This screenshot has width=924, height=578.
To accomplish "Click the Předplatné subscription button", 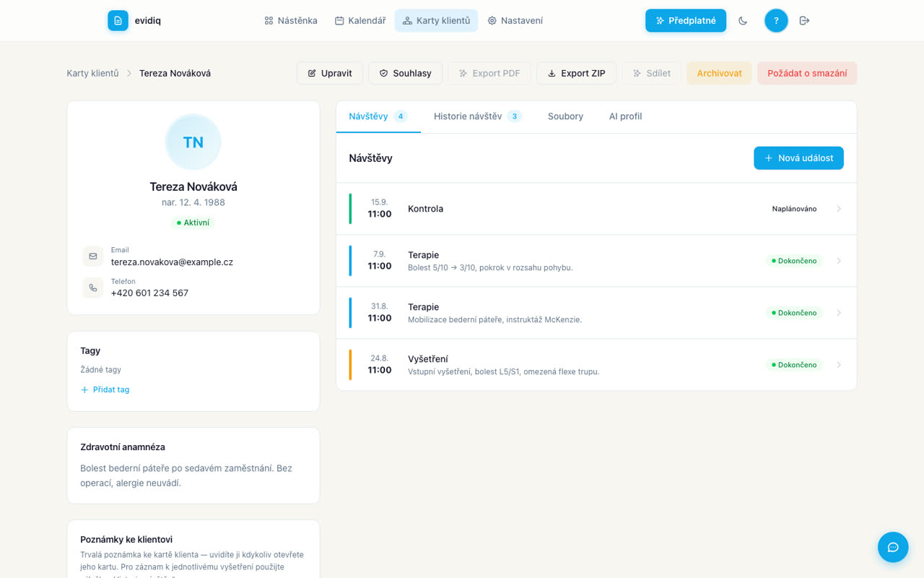I will 686,20.
